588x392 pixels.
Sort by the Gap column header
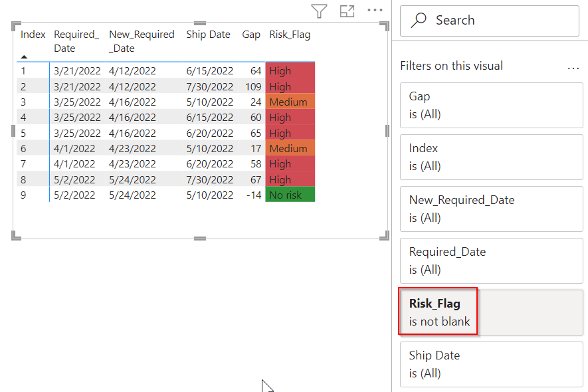pos(251,35)
